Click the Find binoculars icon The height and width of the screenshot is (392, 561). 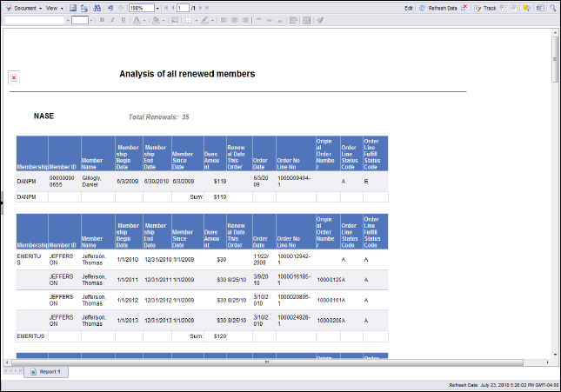(97, 7)
